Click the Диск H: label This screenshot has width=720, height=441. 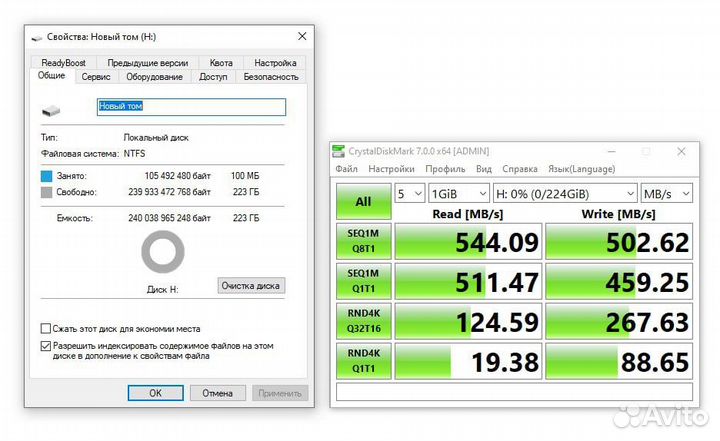pos(163,289)
